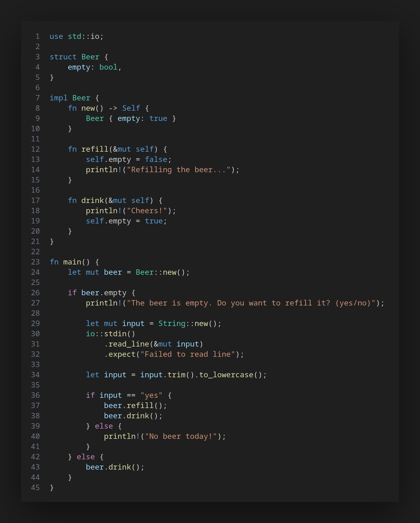Click the "yes" string on line 36
The image size is (420, 523).
(x=151, y=395)
